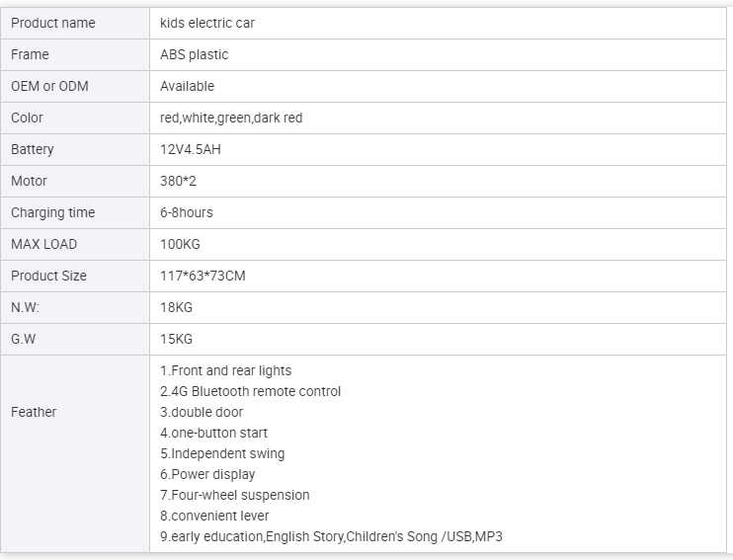Select the "117*63*73CM" size value
The width and height of the screenshot is (733, 560).
[203, 276]
